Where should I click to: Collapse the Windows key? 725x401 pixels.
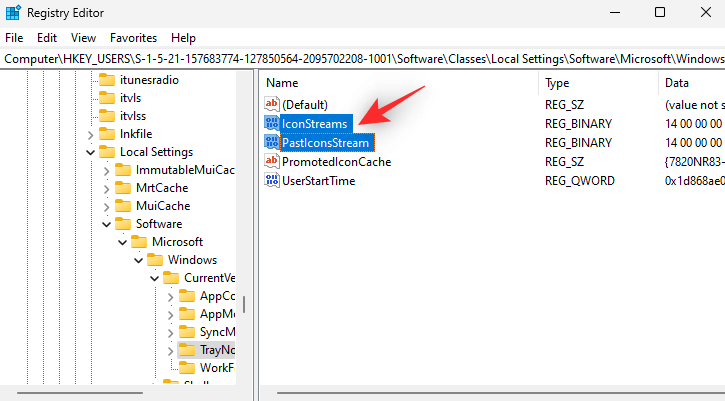138,261
